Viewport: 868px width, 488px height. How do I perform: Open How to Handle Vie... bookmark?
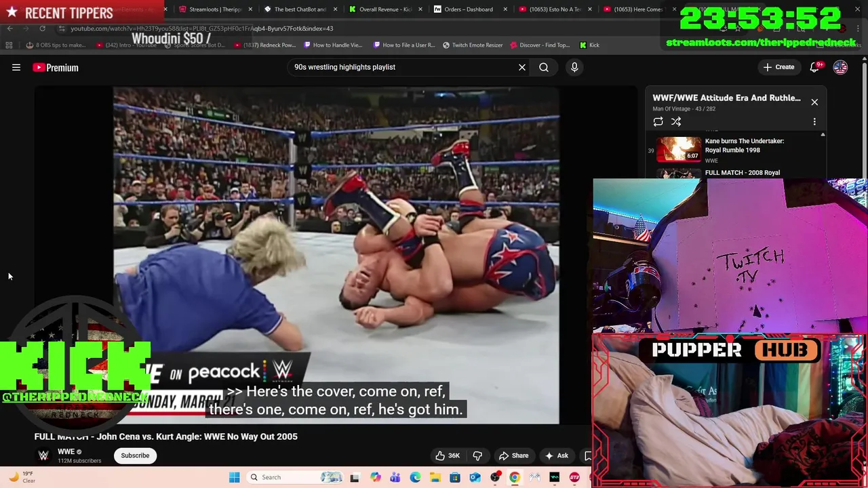[x=333, y=45]
